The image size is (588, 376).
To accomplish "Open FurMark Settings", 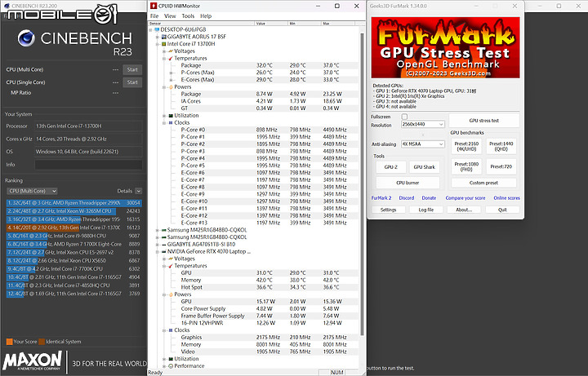I will (388, 210).
